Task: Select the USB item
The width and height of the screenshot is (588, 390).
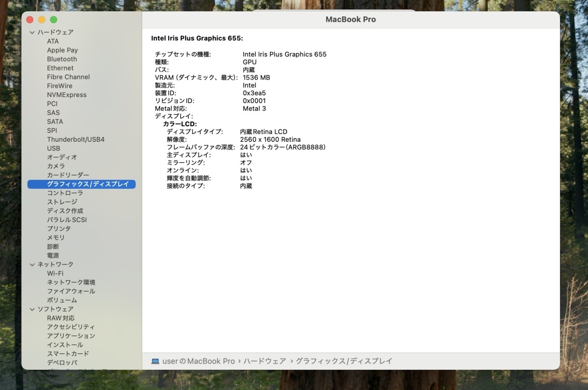Action: [x=54, y=149]
